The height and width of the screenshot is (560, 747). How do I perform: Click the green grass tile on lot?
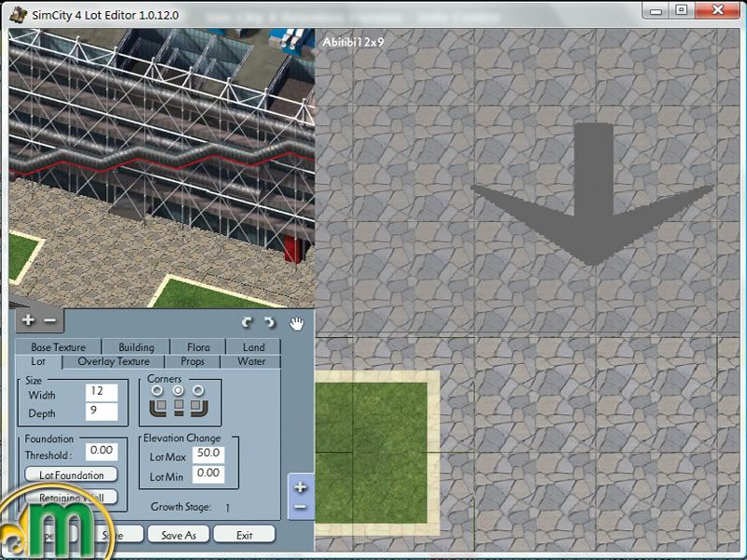[x=371, y=453]
